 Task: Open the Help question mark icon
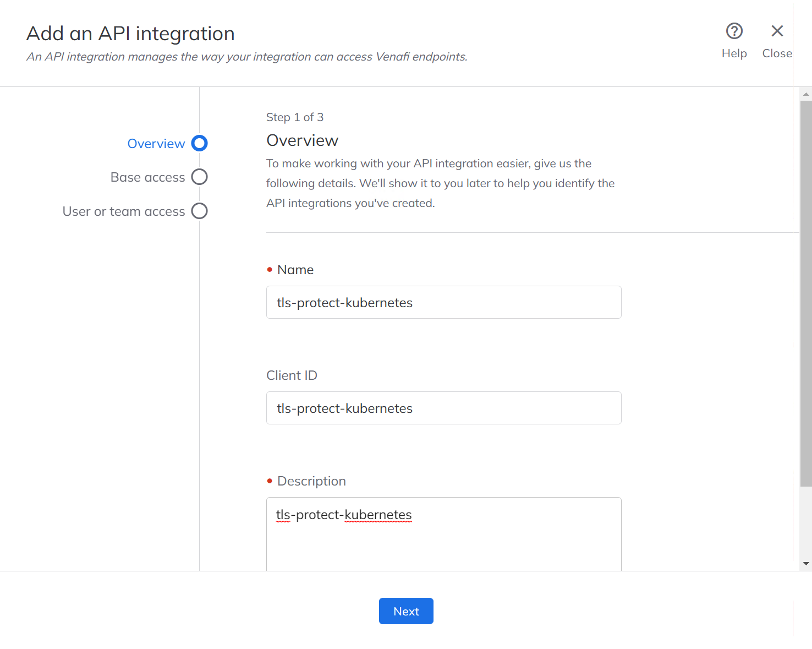coord(734,31)
